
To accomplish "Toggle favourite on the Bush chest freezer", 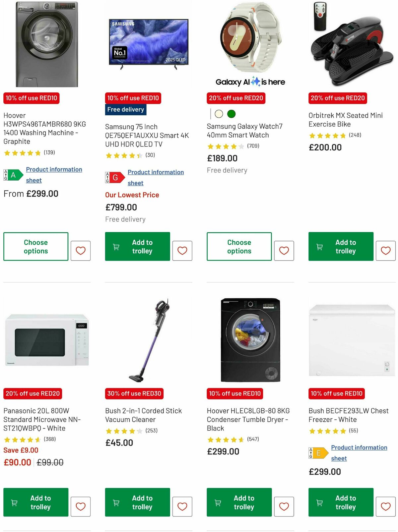I will pos(385,506).
